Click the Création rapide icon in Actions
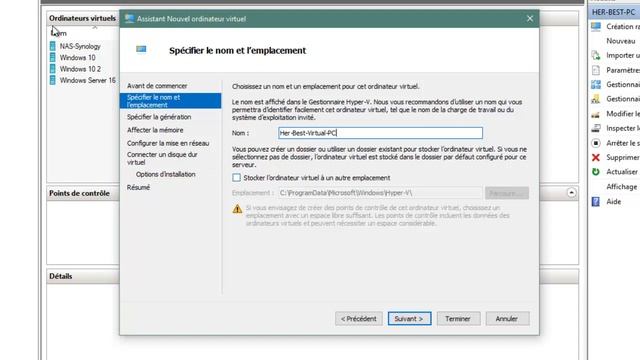The width and height of the screenshot is (640, 360). [x=596, y=27]
